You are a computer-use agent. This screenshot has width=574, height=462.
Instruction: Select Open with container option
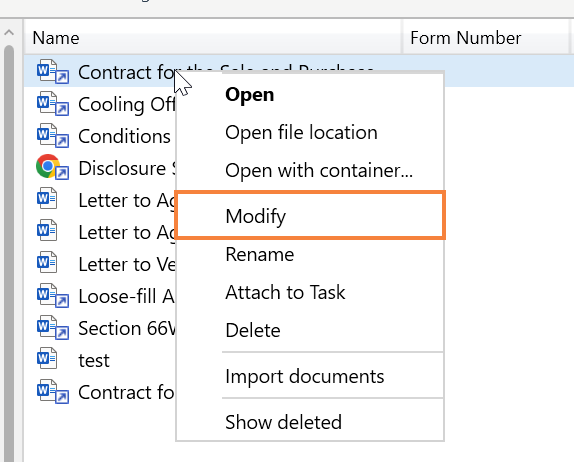[319, 171]
